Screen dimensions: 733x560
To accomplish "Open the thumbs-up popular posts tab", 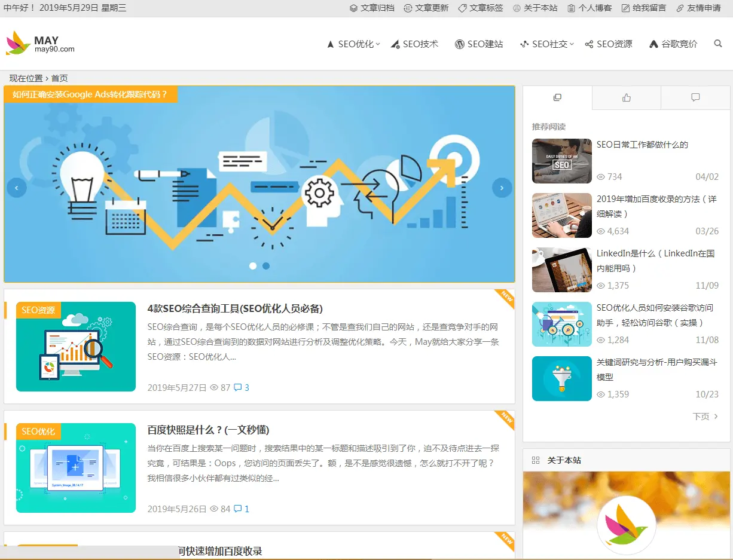I will pos(627,97).
